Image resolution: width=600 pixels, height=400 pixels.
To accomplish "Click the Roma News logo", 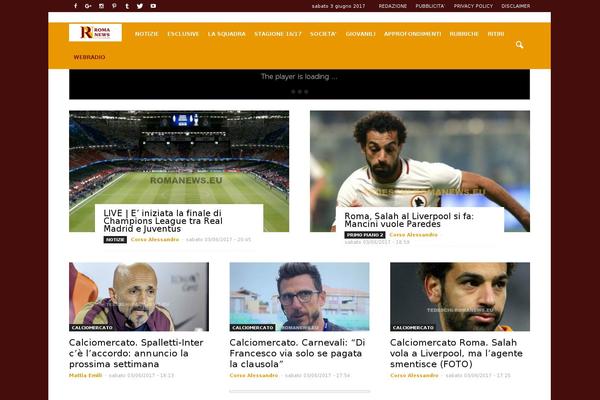I will tap(95, 33).
